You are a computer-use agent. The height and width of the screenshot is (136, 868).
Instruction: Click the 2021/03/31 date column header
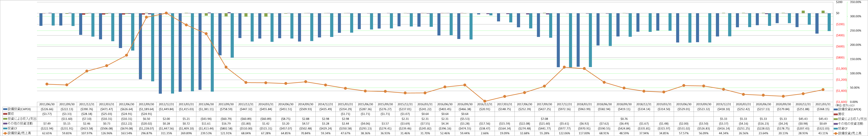point(823,104)
